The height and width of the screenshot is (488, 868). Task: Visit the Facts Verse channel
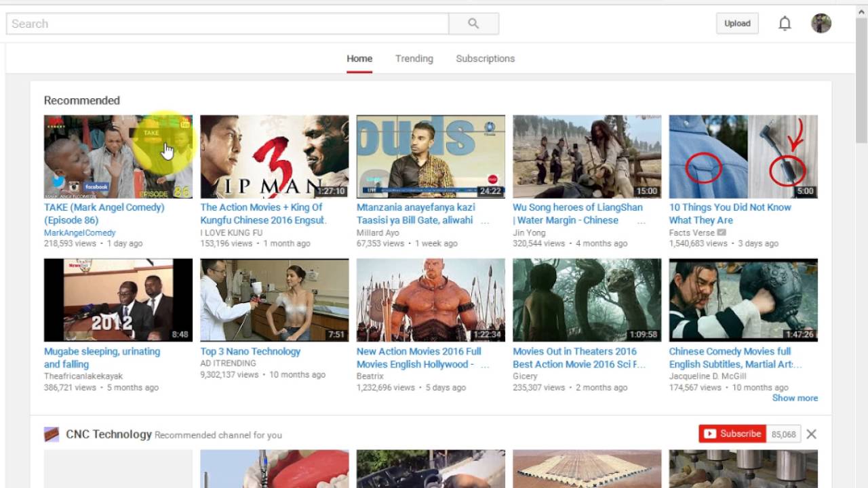(692, 232)
